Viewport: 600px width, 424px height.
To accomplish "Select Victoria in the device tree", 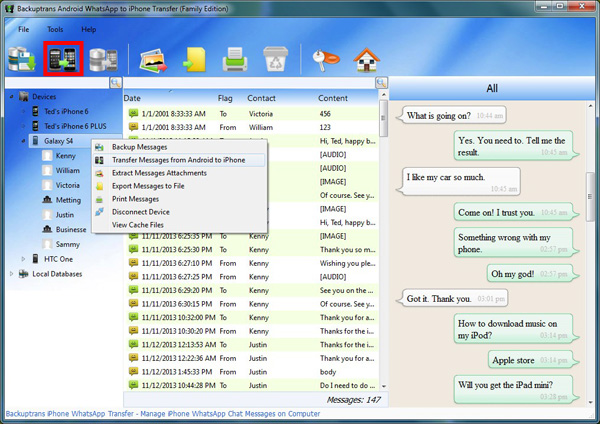I will pyautogui.click(x=68, y=185).
